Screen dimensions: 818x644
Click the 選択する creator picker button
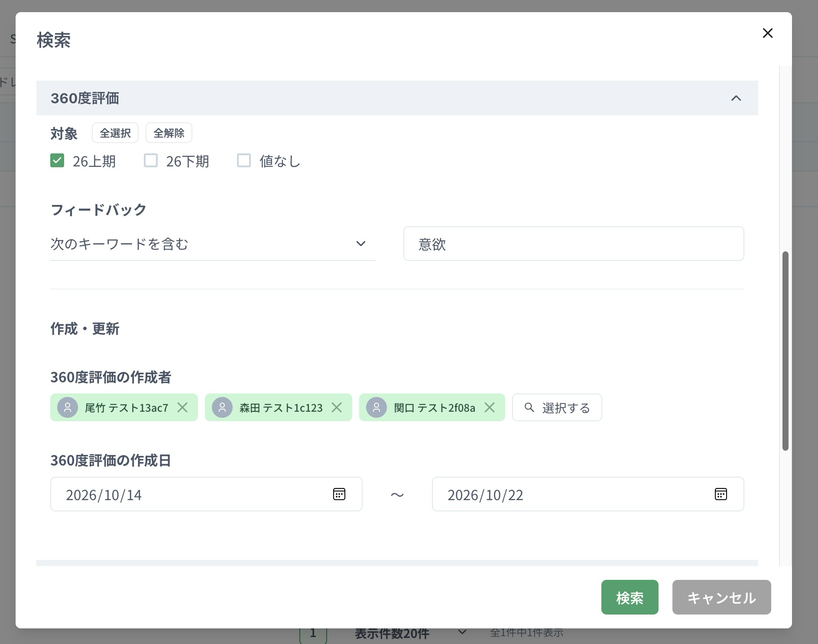pyautogui.click(x=557, y=407)
